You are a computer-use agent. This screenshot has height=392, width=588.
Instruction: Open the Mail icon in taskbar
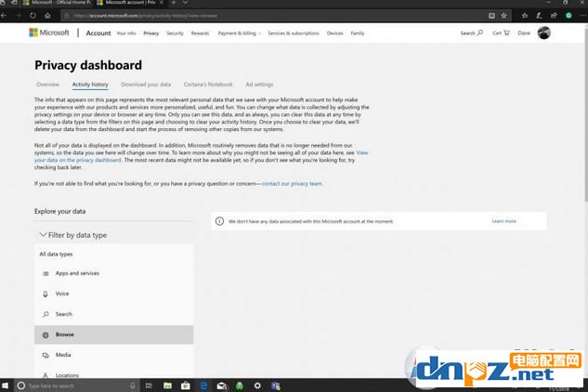222,385
